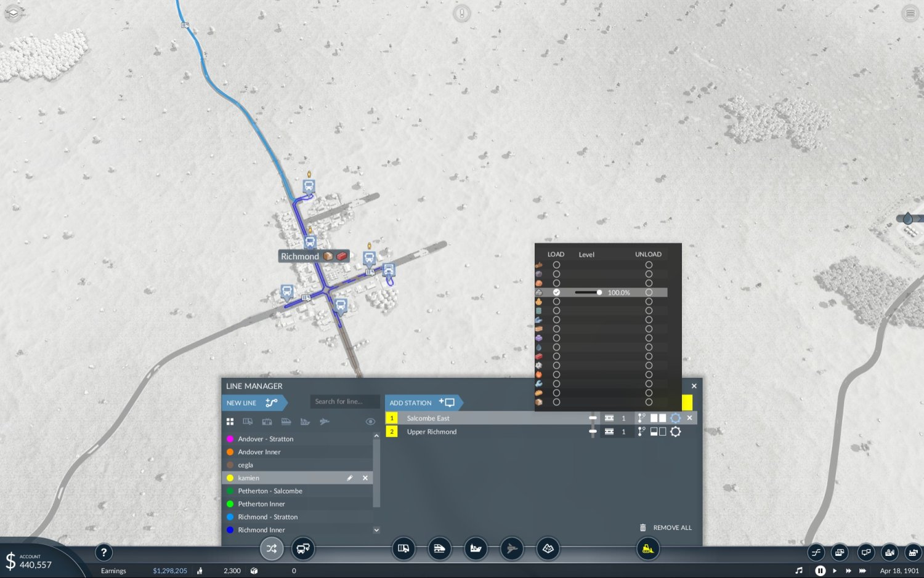
Task: Click REMOVE ALL in the Line Manager
Action: click(x=671, y=528)
